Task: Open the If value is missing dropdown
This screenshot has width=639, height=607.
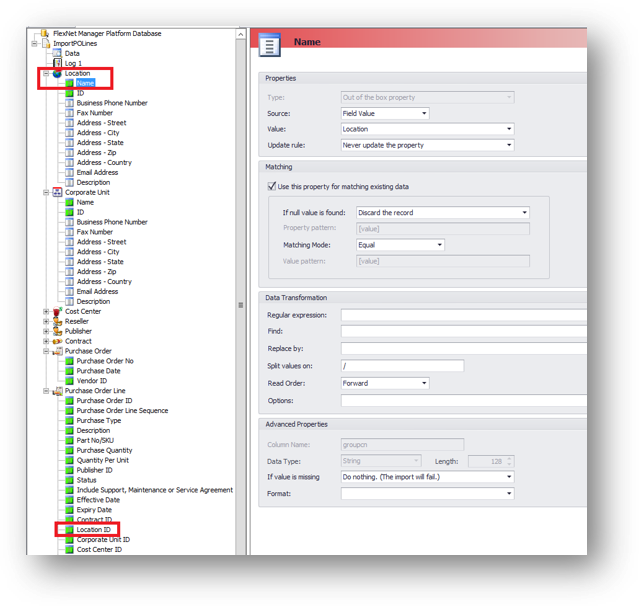Action: 427,477
